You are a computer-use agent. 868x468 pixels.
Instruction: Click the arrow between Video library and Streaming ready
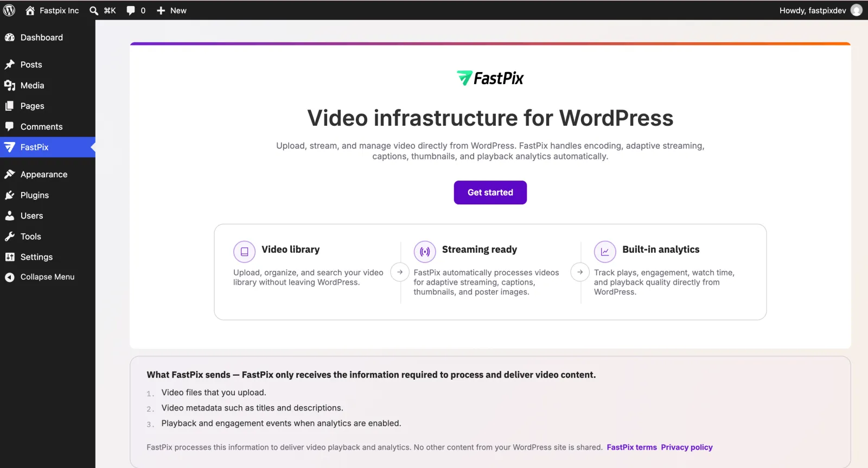tap(400, 272)
